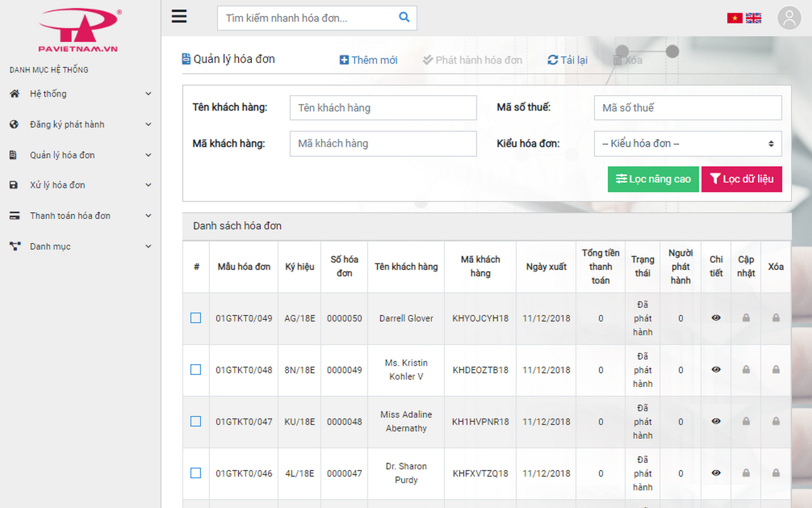Click update lock icon for invoice 0000048

pos(746,422)
